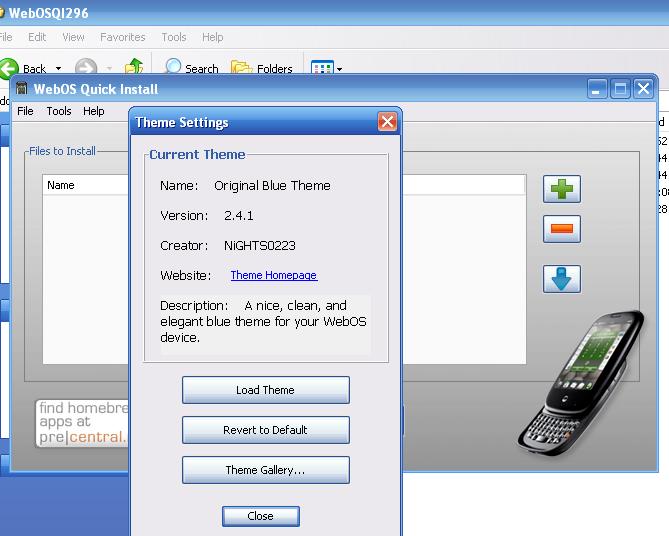Screen dimensions: 669x536
Task: Open Help menu in Explorer window
Action: click(x=213, y=37)
